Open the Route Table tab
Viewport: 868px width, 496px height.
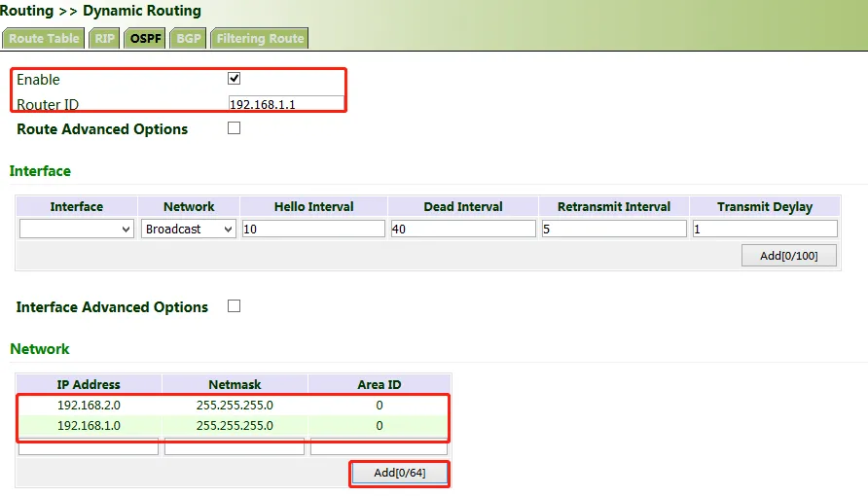pos(43,39)
